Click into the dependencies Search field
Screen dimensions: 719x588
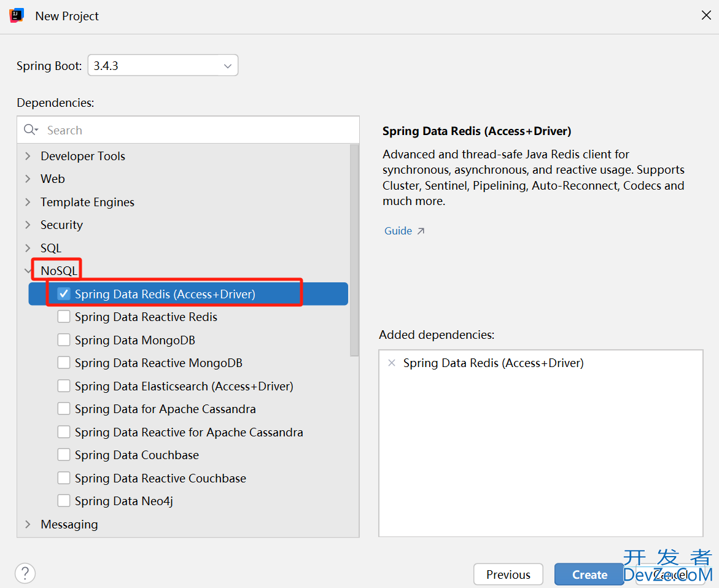188,130
